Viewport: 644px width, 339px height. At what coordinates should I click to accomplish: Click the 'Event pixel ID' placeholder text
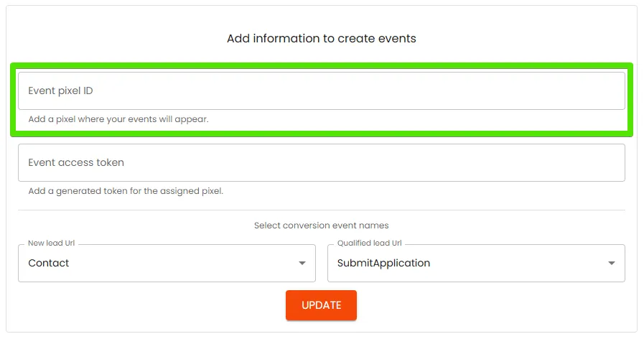(60, 90)
